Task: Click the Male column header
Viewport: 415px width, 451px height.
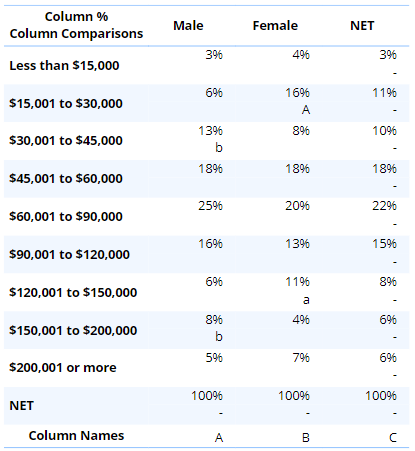Action: coord(188,26)
